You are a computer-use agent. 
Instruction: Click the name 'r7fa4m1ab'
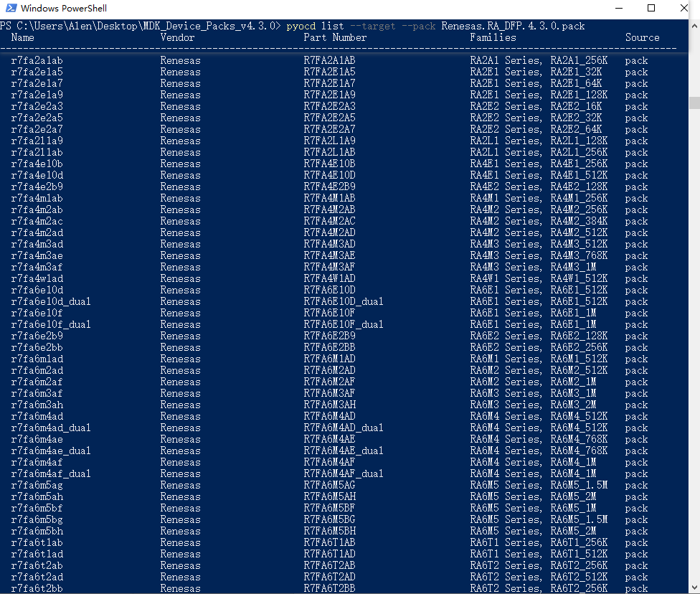(37, 198)
